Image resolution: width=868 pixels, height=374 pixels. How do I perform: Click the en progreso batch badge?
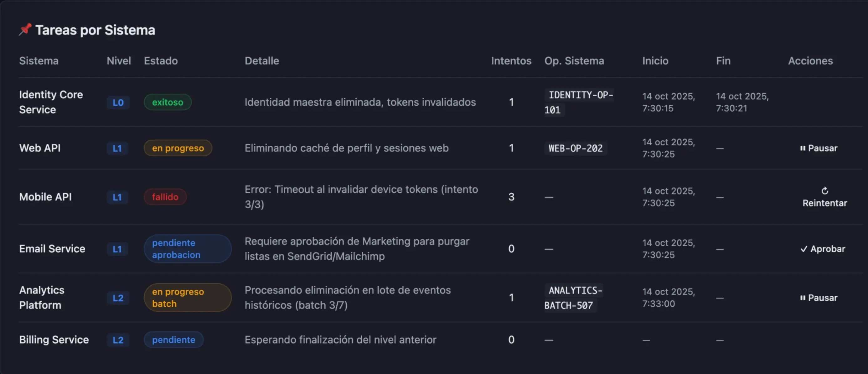[187, 298]
